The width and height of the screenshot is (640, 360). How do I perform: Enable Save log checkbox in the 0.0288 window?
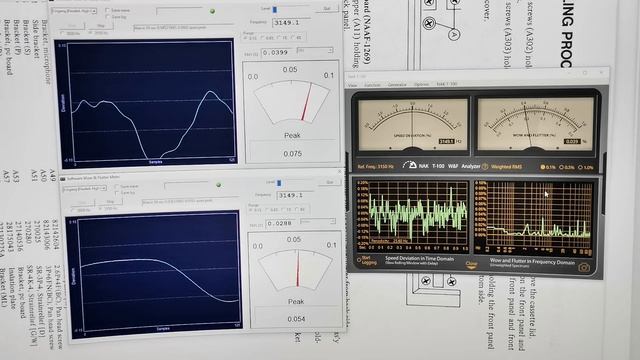pyautogui.click(x=117, y=193)
